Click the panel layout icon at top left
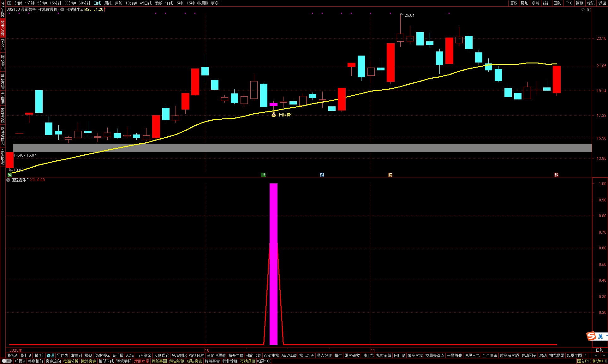Screen dimensions: 608x364 click(x=9, y=3)
